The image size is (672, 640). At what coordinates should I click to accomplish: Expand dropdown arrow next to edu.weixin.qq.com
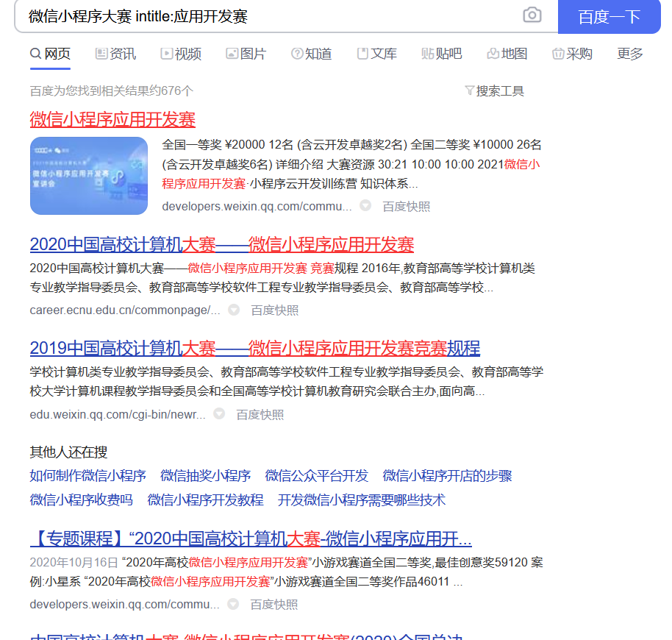pyautogui.click(x=219, y=413)
